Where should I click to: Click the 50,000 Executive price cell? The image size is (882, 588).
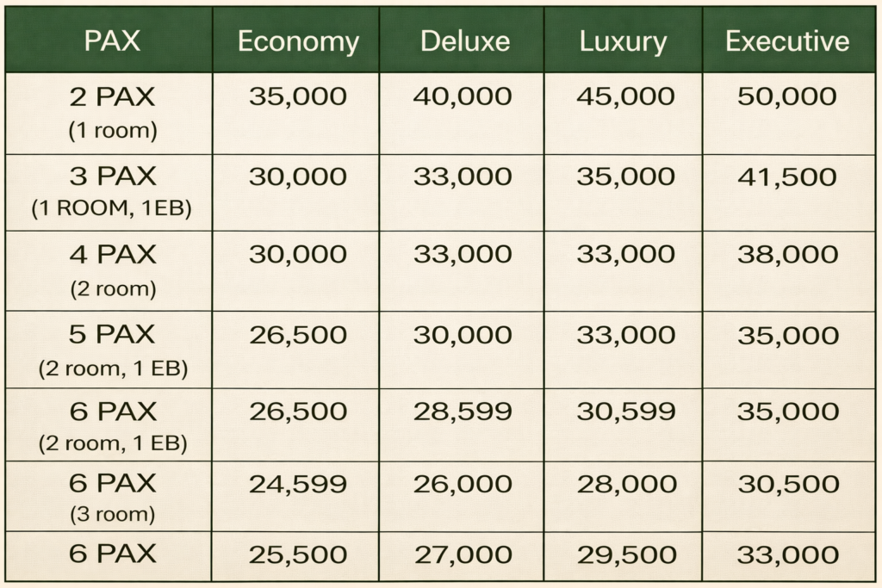[787, 96]
